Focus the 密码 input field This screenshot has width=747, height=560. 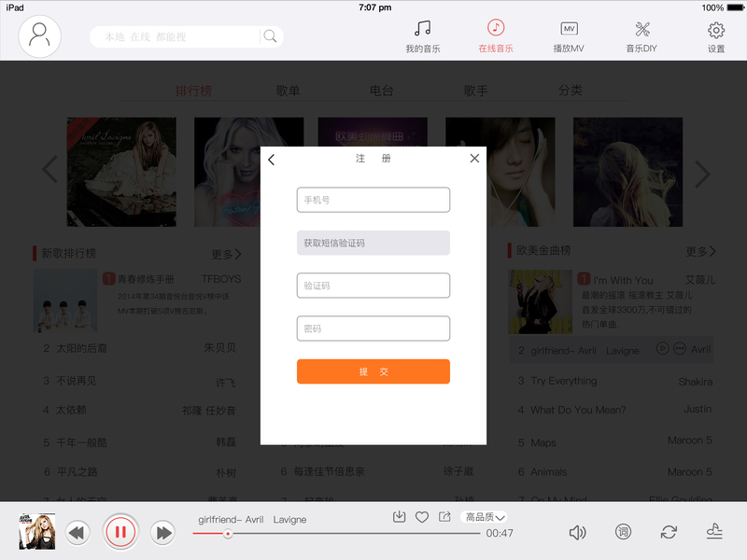coord(373,329)
